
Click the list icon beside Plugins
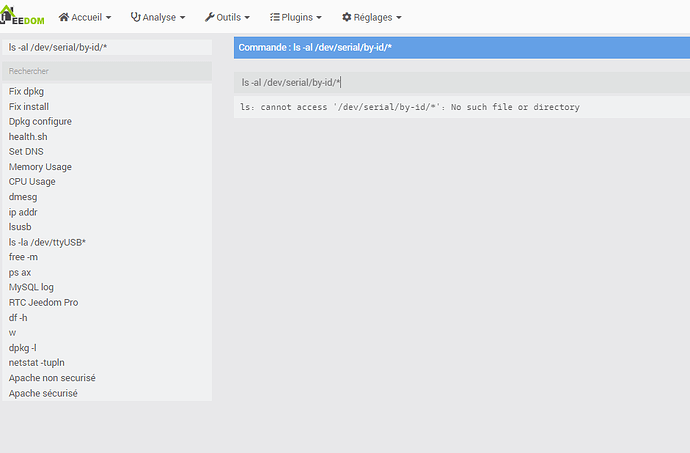coord(275,17)
